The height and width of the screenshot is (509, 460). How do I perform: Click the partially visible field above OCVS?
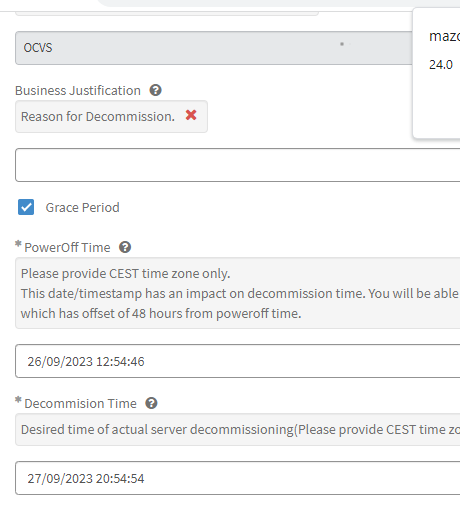(x=167, y=13)
